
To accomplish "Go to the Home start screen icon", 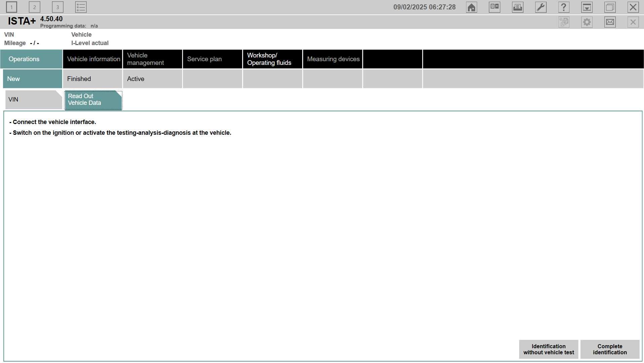I will click(471, 7).
